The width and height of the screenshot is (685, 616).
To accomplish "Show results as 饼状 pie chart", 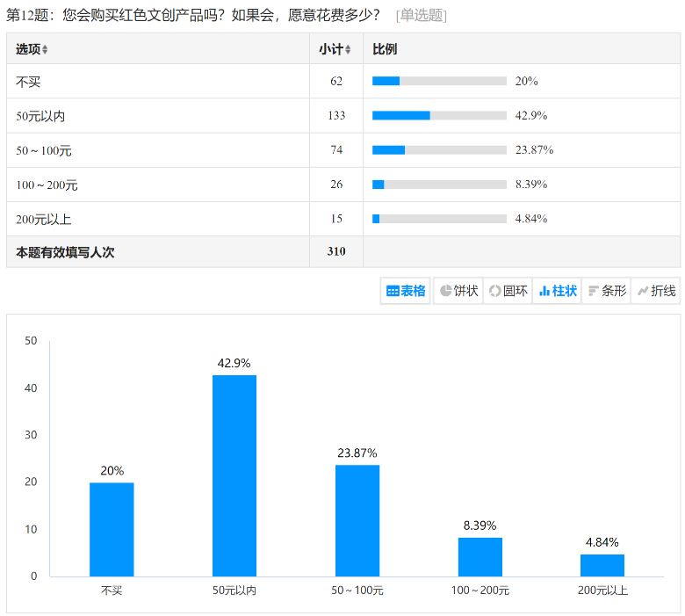I will (458, 291).
